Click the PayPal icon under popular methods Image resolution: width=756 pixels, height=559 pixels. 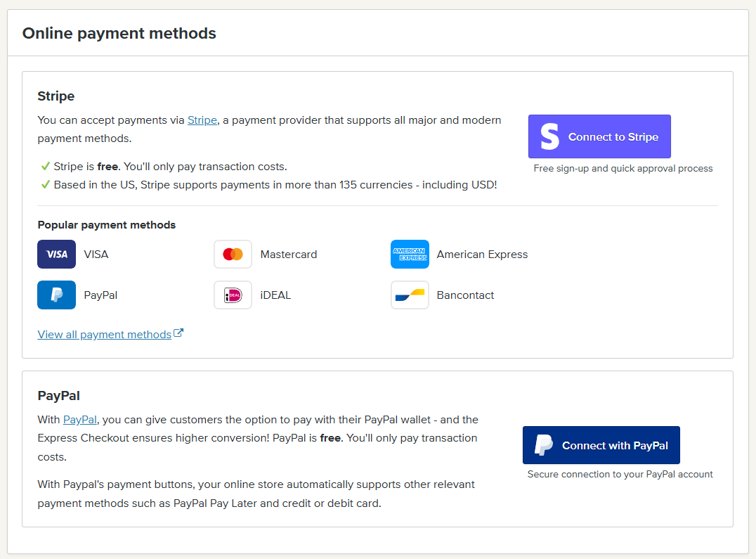pos(56,295)
